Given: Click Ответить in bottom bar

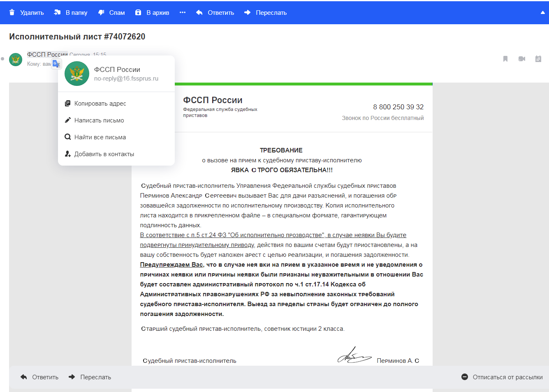Looking at the screenshot, I should pos(39,377).
